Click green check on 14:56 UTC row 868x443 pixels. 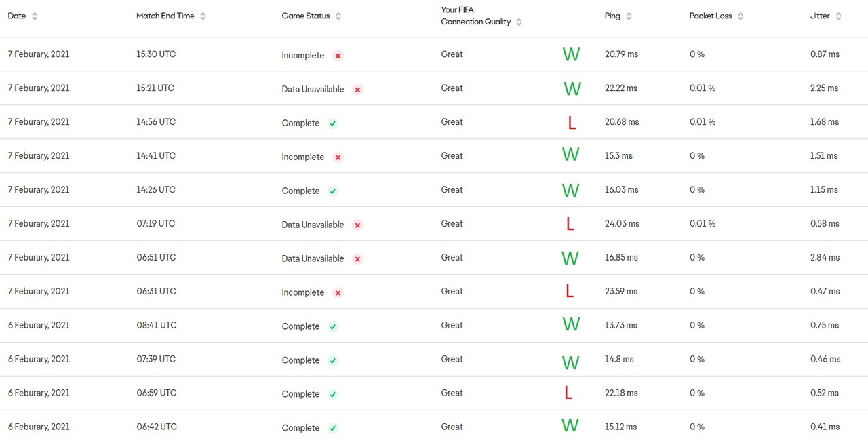(x=333, y=123)
